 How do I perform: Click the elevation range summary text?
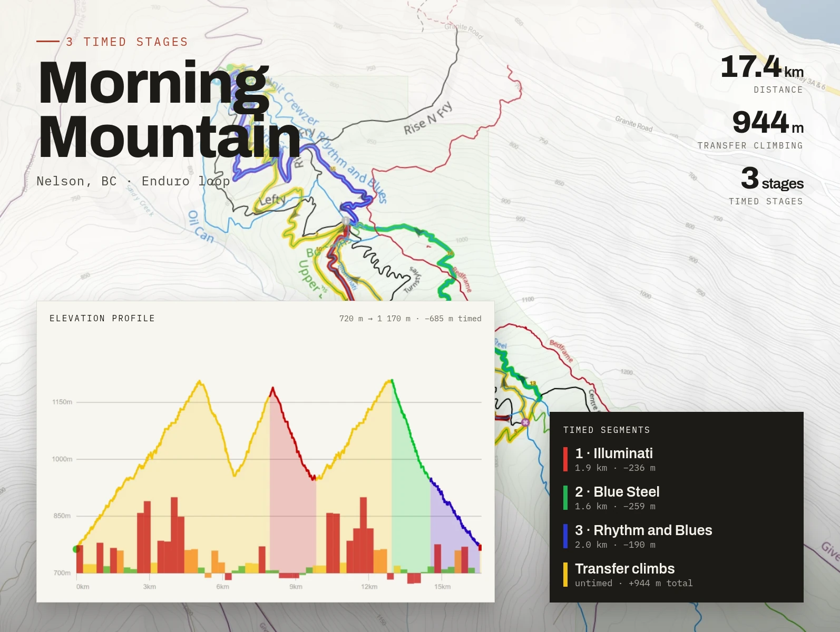[x=411, y=319]
